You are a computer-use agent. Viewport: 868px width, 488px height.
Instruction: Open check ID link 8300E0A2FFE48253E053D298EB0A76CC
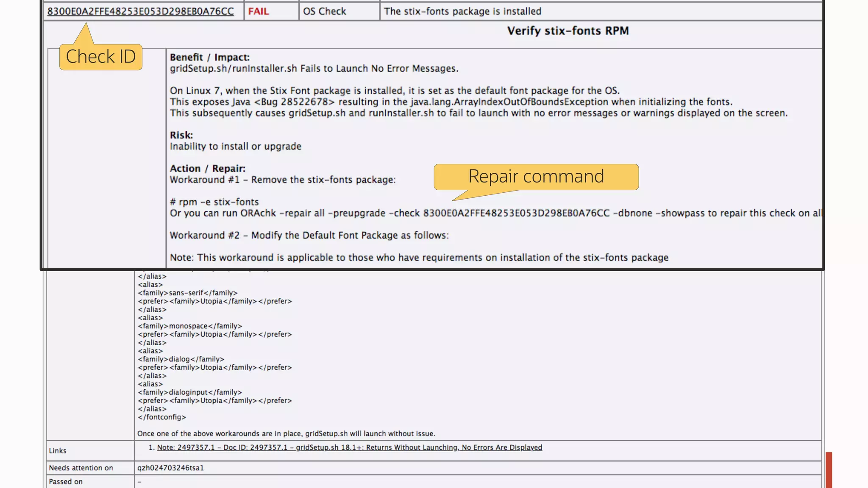coord(140,11)
